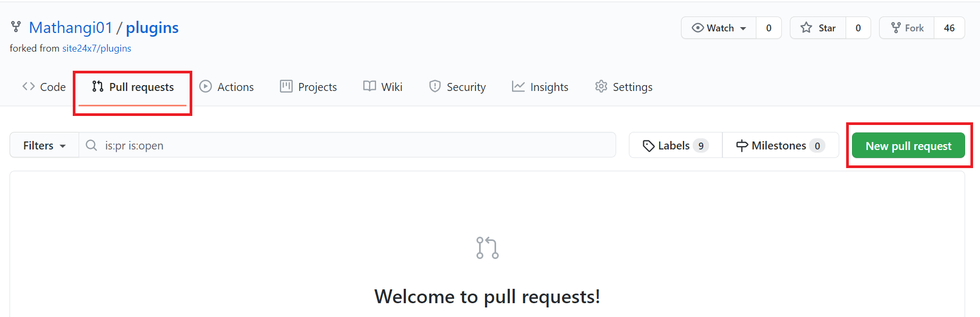Screen dimensions: 980x317
Task: Click the large pull request icon above welcome text
Action: 487,248
